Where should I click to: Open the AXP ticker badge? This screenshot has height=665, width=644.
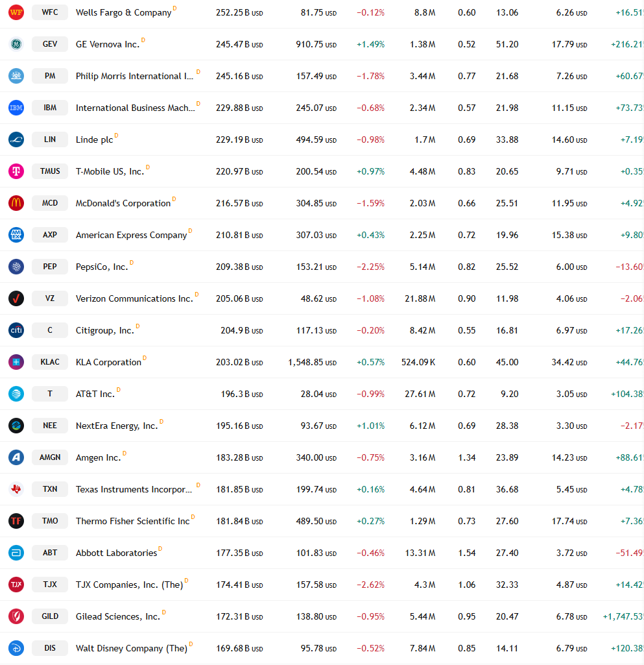49,235
